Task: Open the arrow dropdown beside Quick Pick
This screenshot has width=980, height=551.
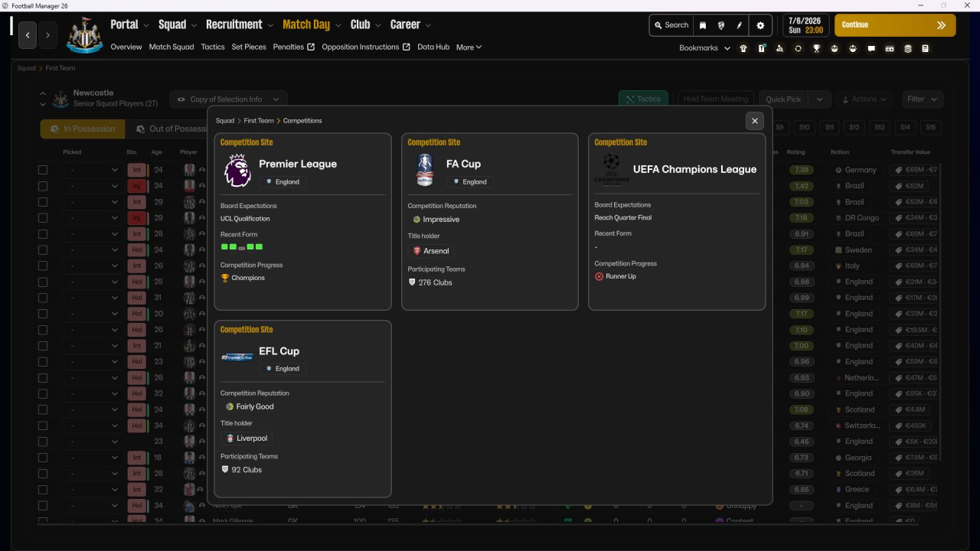Action: [x=819, y=99]
